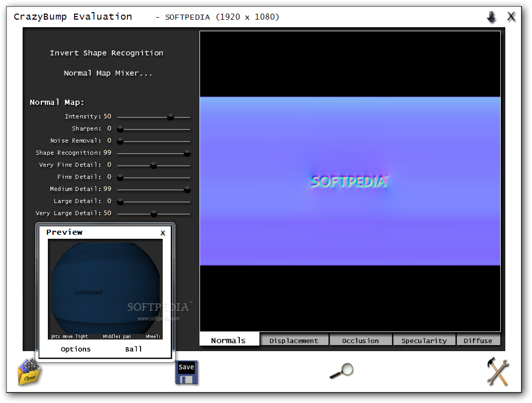Click the Very Large Detail slider handle

[154, 214]
